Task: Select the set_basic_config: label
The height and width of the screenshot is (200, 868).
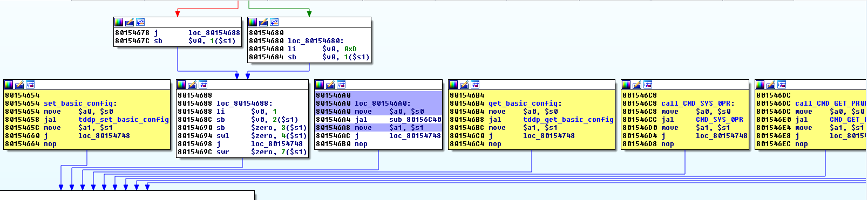Action: (x=80, y=104)
